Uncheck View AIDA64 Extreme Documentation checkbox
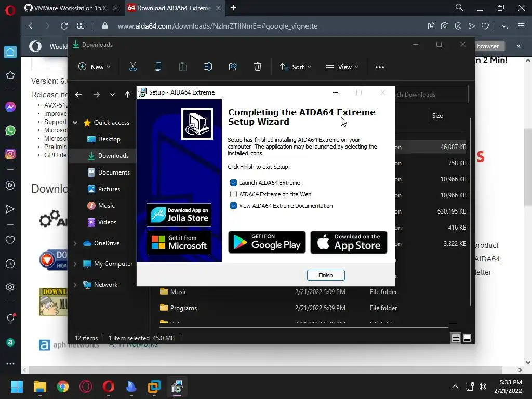 233,206
